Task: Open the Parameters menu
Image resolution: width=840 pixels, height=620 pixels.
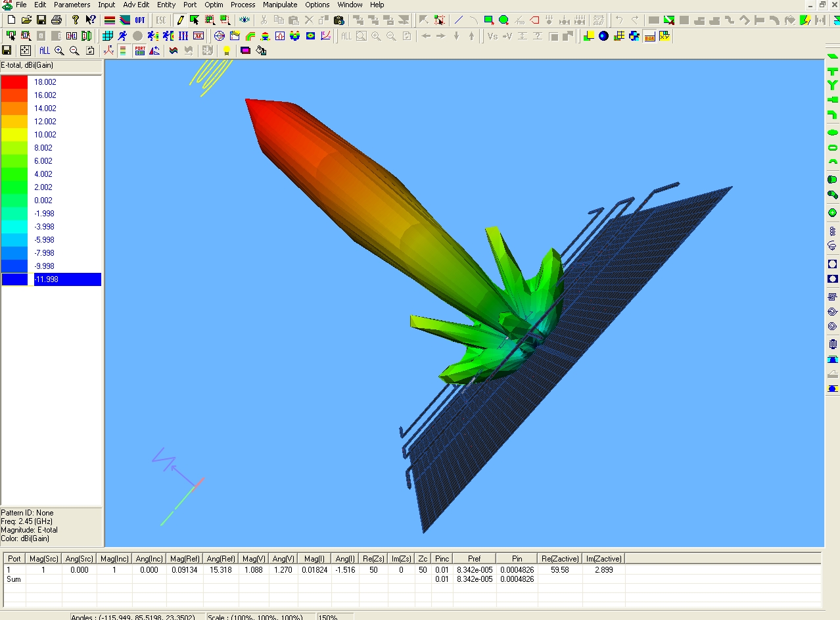Action: (72, 5)
